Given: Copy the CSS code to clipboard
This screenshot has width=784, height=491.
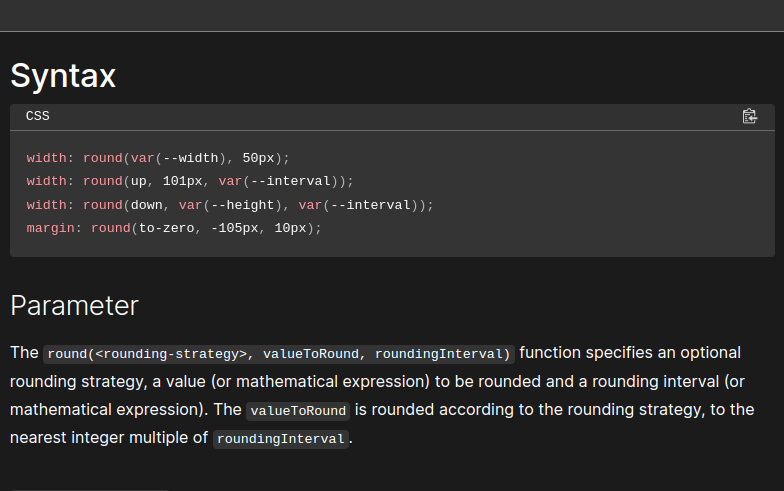Looking at the screenshot, I should [750, 116].
